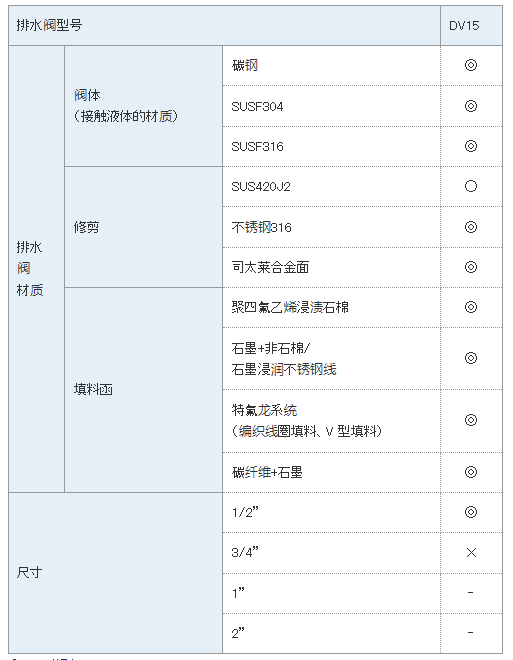Click the 石墨+非石棉 material cell
Viewport: 513px width, 660px height.
tap(332, 359)
